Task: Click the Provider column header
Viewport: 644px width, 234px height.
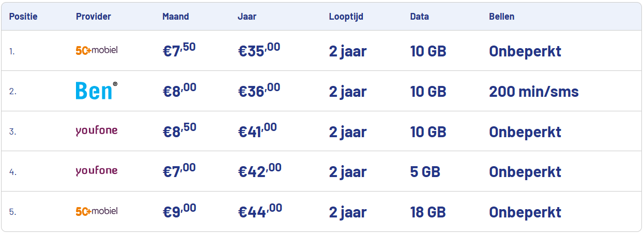Action: (94, 17)
